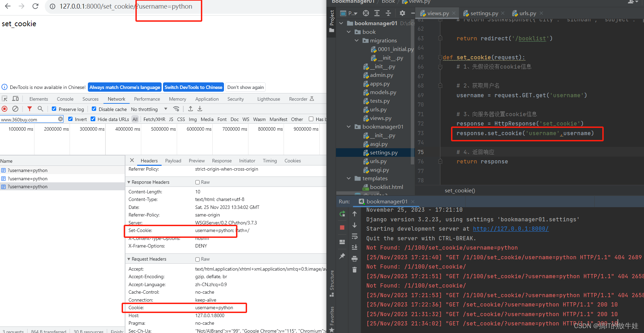The height and width of the screenshot is (333, 644).
Task: Open network search with the magnifier icon
Action: [x=40, y=109]
